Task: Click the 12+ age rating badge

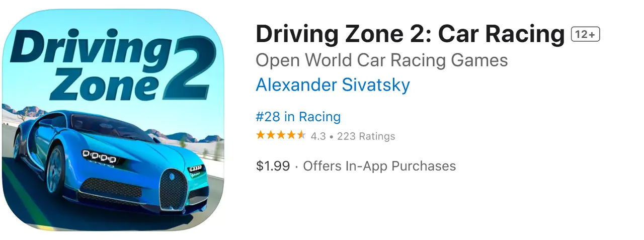Action: [x=585, y=35]
